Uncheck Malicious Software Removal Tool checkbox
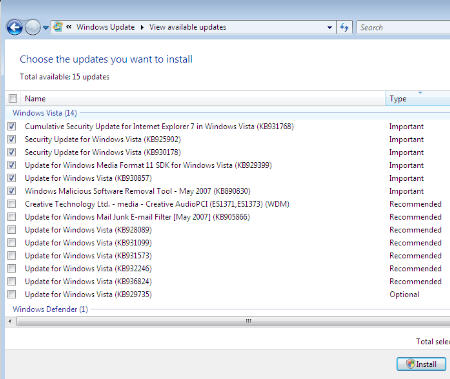Screen dimensions: 450x379 tap(12, 191)
